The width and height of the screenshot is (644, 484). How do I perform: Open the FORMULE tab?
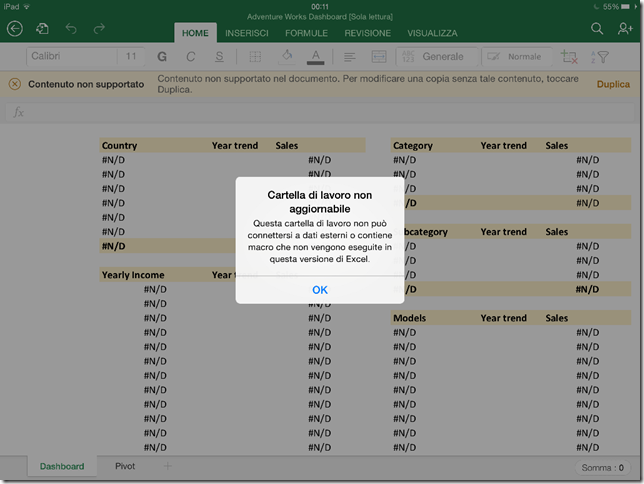[x=306, y=33]
